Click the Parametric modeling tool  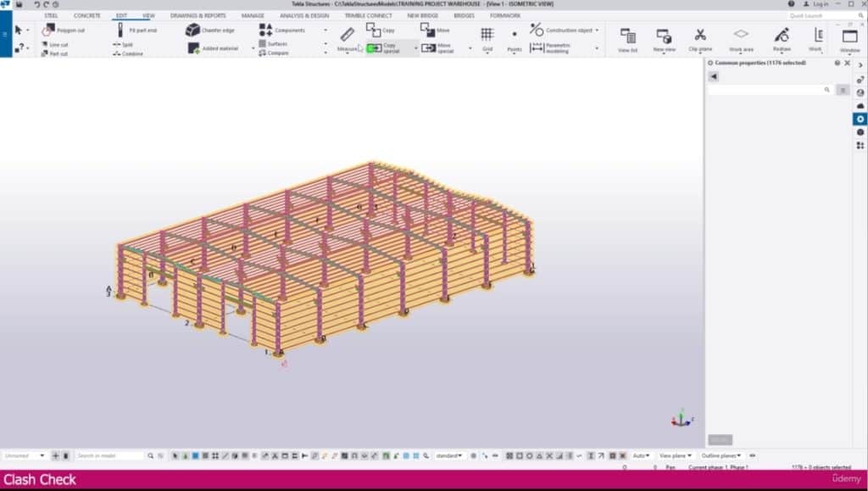(x=550, y=48)
